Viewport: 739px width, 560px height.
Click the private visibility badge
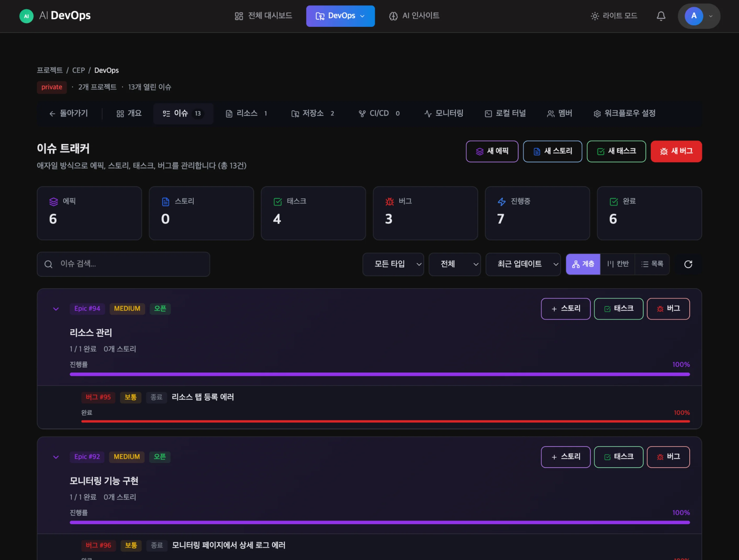coord(52,87)
